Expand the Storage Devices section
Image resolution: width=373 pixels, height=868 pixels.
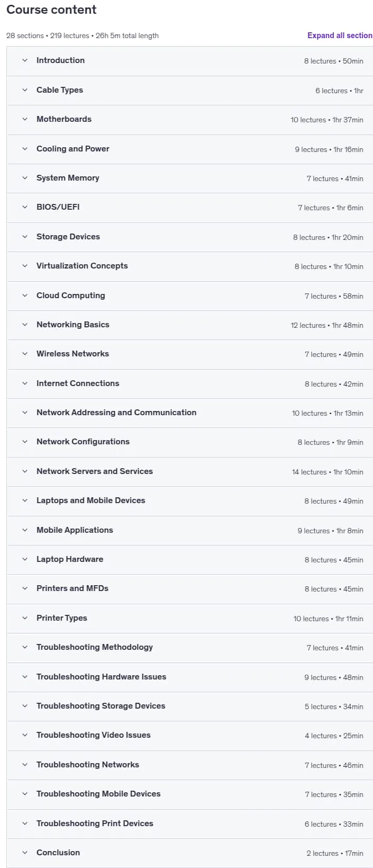tap(189, 237)
